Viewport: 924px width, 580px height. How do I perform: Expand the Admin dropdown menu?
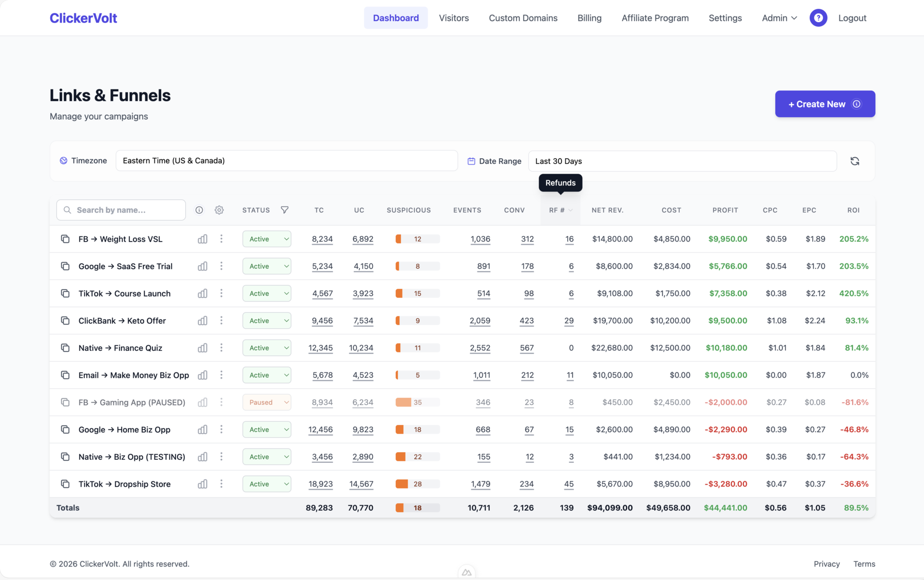(779, 17)
